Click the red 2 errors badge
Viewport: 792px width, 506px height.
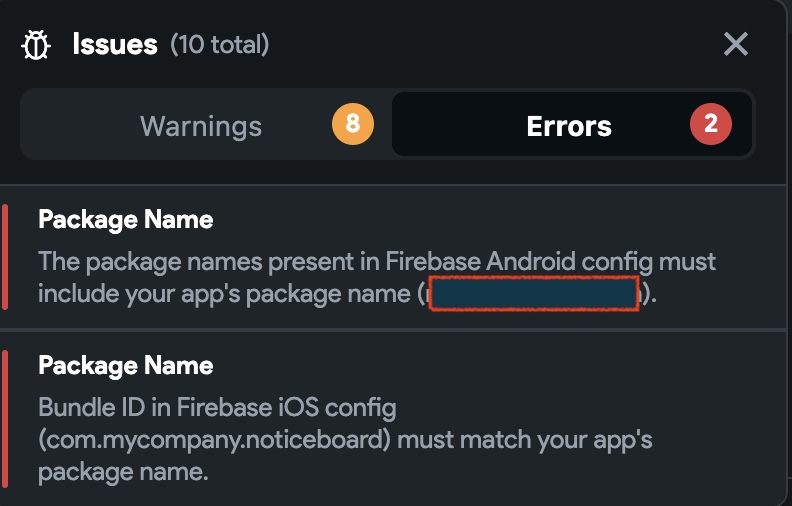pyautogui.click(x=711, y=124)
